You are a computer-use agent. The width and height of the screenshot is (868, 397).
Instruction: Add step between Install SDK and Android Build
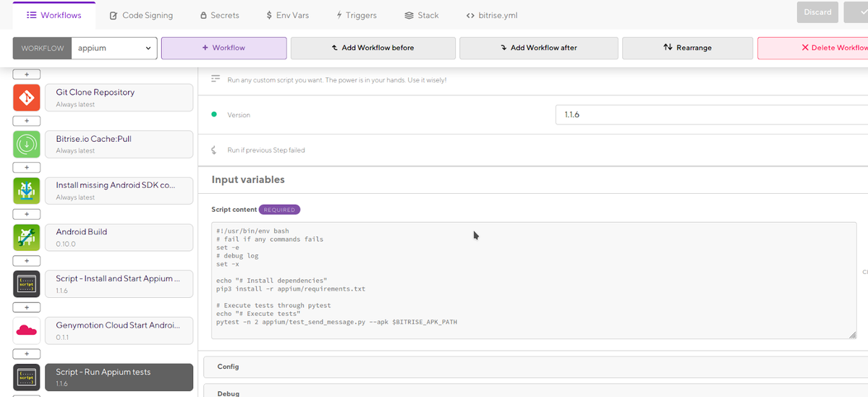(26, 214)
